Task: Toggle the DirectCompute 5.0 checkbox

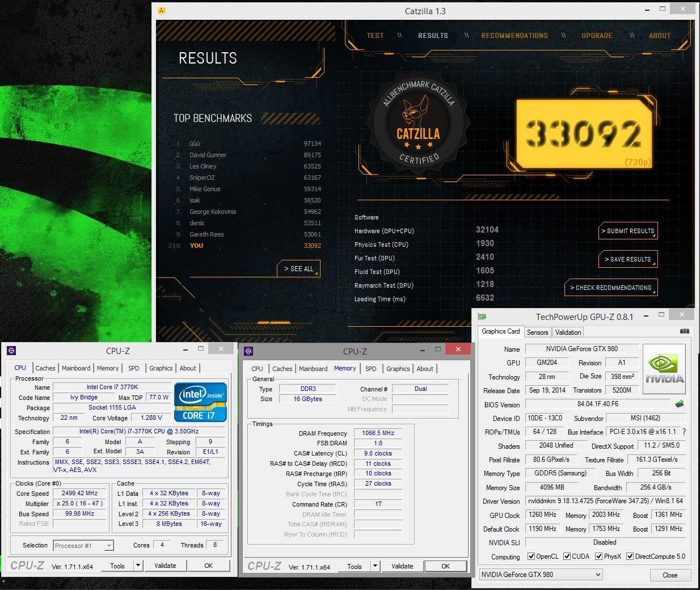Action: pos(630,557)
